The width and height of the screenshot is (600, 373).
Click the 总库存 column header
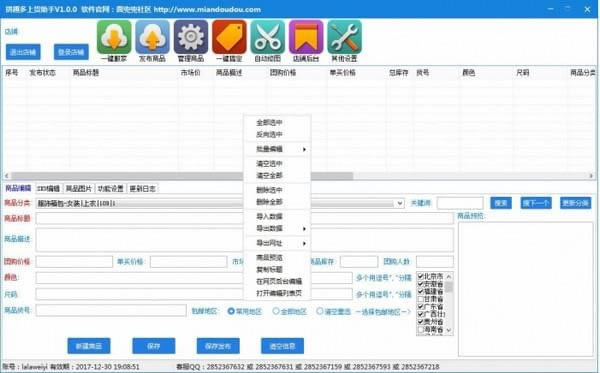point(399,72)
